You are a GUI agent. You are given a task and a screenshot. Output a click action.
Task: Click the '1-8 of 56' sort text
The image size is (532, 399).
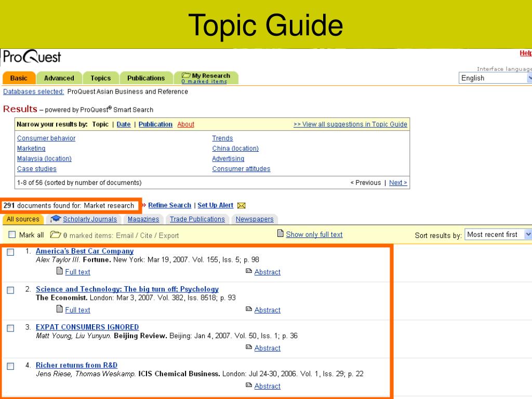tap(79, 182)
